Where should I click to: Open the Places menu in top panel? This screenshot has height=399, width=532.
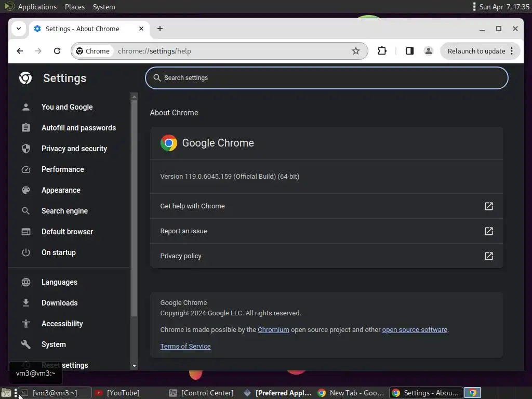point(75,7)
